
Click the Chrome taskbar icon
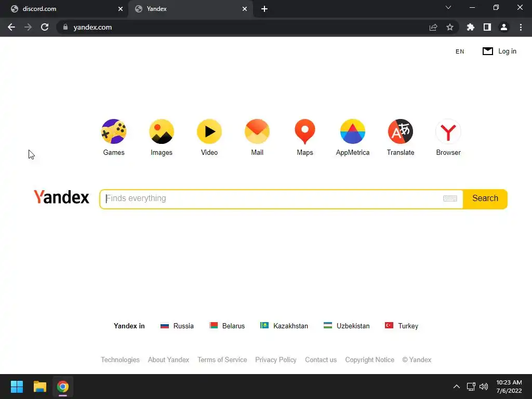pos(63,387)
